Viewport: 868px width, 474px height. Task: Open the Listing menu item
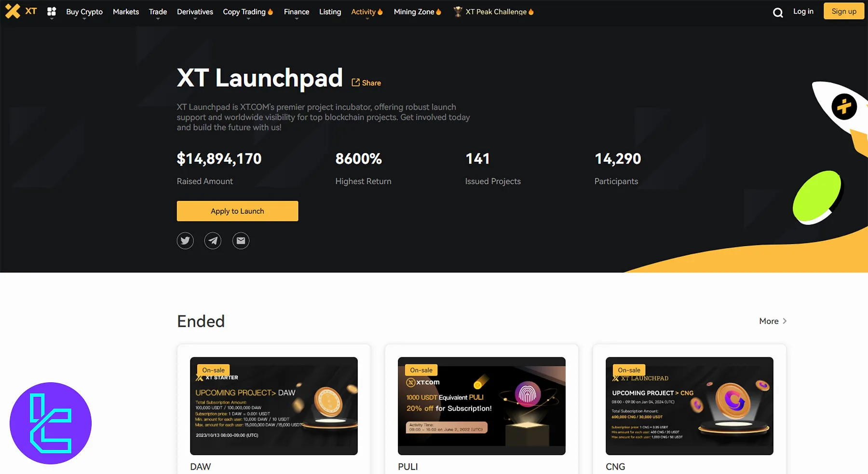(330, 12)
